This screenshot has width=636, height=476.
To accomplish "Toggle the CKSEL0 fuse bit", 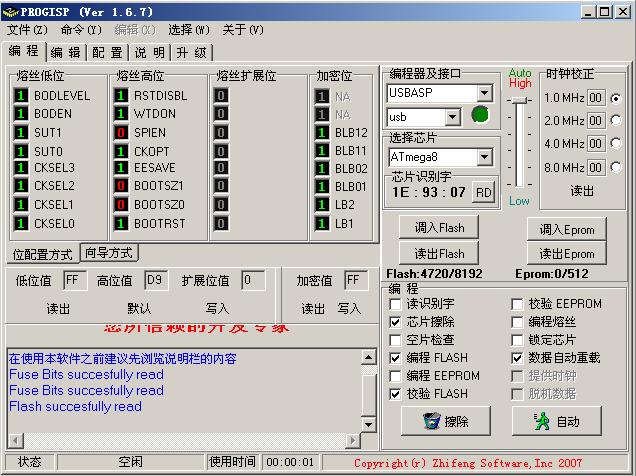I will (x=21, y=223).
